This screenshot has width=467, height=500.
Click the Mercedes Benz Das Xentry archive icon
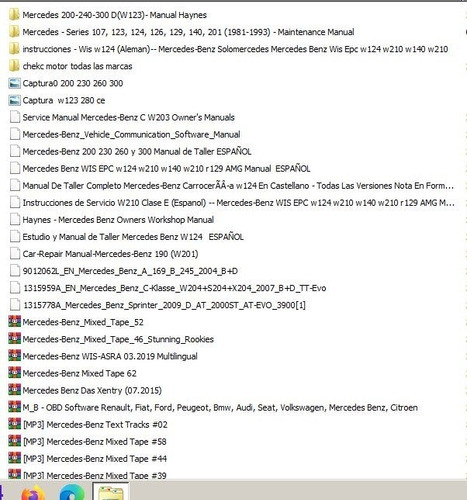tap(14, 390)
